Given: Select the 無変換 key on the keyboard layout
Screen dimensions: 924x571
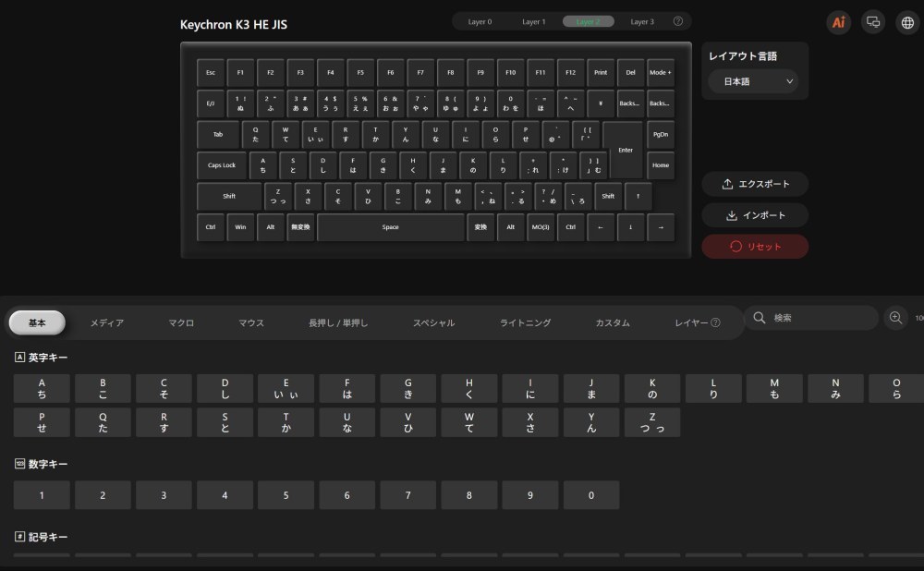Looking at the screenshot, I should [300, 227].
